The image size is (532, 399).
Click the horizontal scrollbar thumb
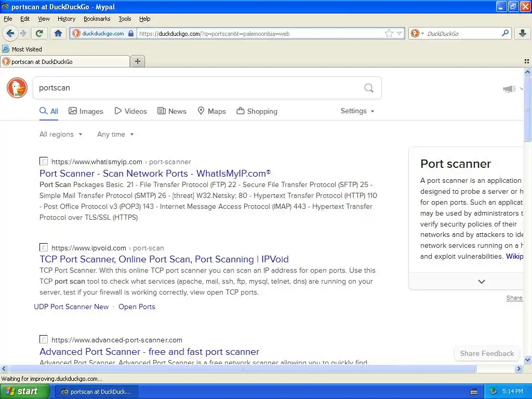click(x=242, y=369)
